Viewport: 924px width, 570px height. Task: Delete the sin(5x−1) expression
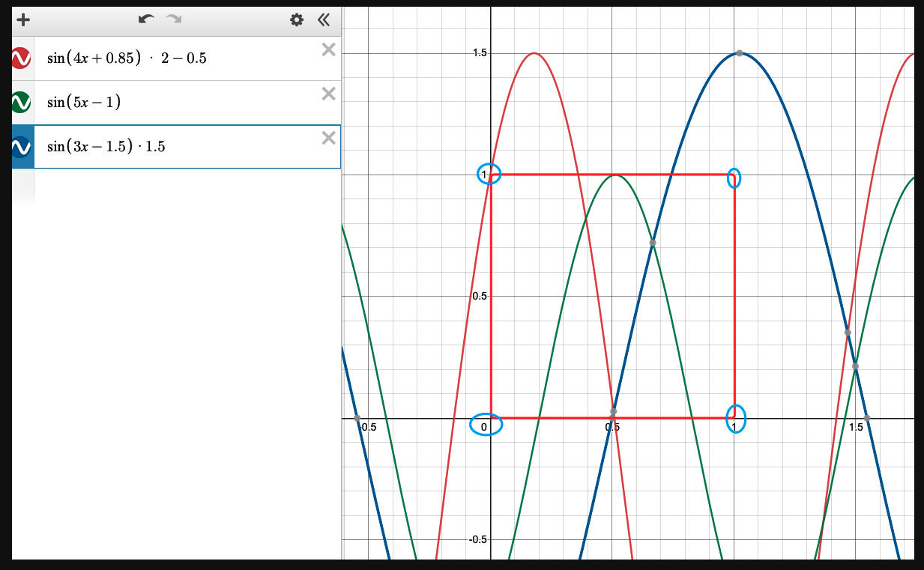(328, 94)
